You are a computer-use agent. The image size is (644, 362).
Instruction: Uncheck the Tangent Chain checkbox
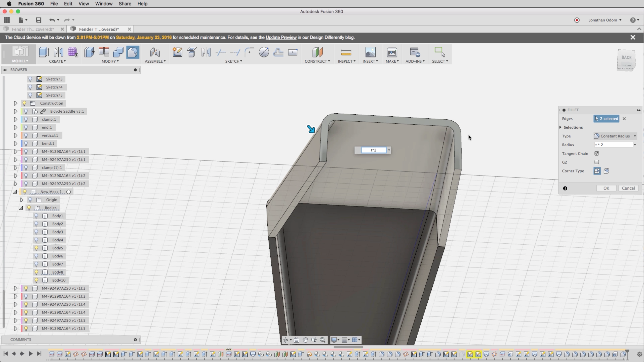click(x=597, y=153)
